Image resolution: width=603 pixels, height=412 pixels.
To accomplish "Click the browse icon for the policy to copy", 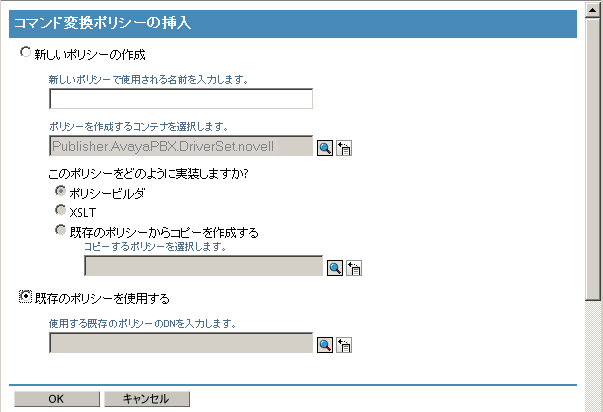I will (335, 267).
